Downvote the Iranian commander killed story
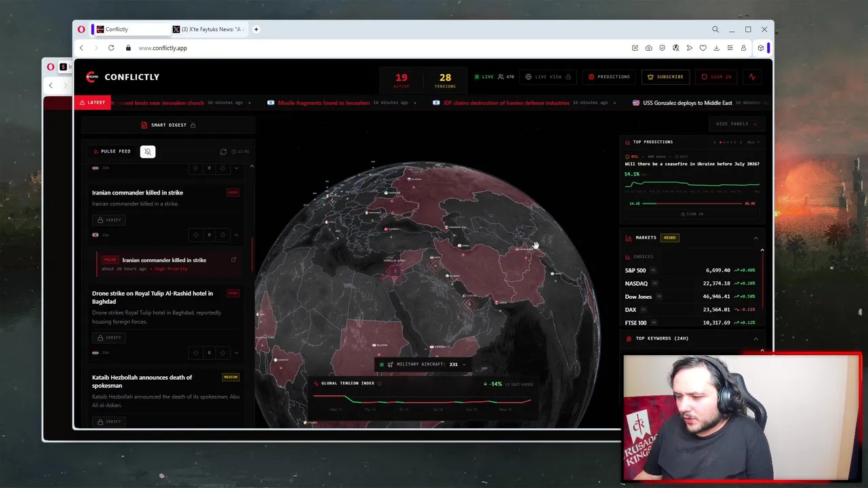Screen dimensions: 868x488 pyautogui.click(x=222, y=235)
